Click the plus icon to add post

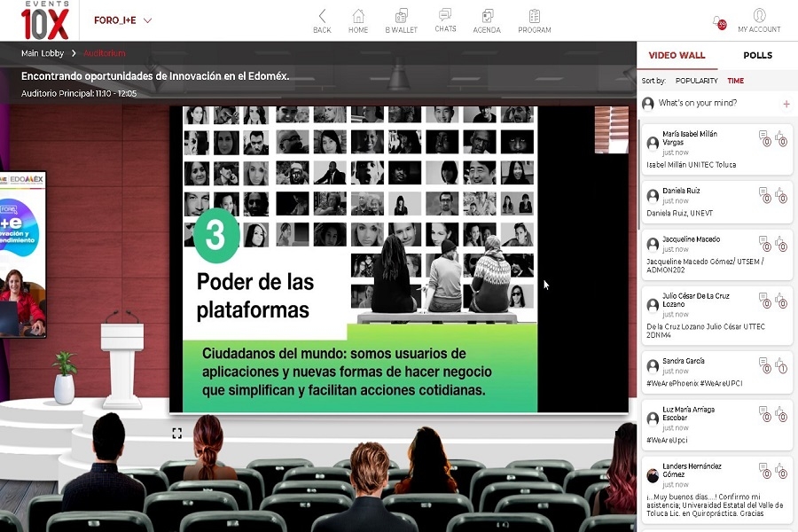pos(786,104)
